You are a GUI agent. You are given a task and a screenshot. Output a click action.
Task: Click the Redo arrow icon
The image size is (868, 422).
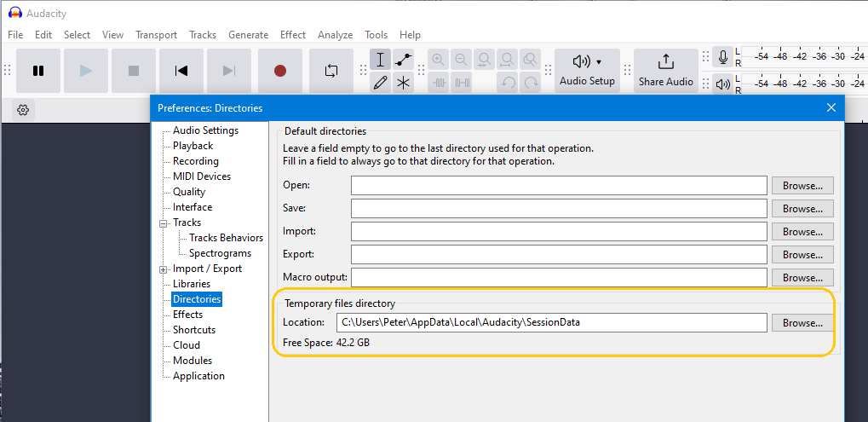click(x=531, y=83)
